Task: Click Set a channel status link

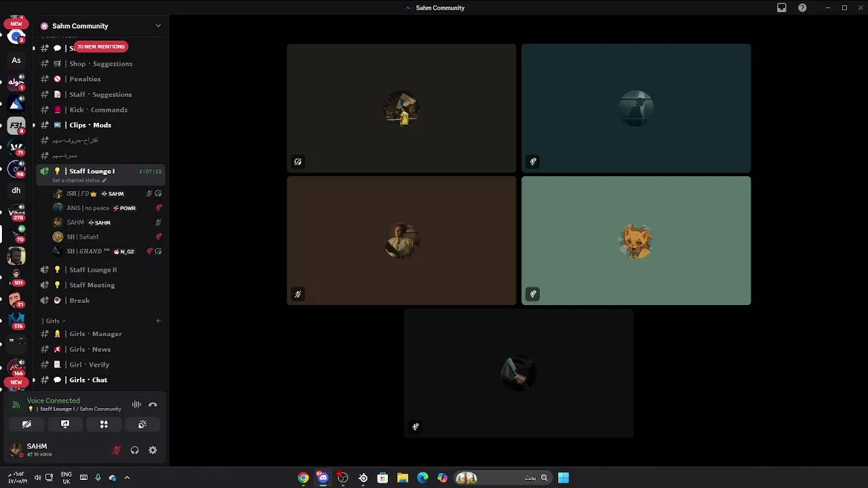Action: (x=79, y=180)
